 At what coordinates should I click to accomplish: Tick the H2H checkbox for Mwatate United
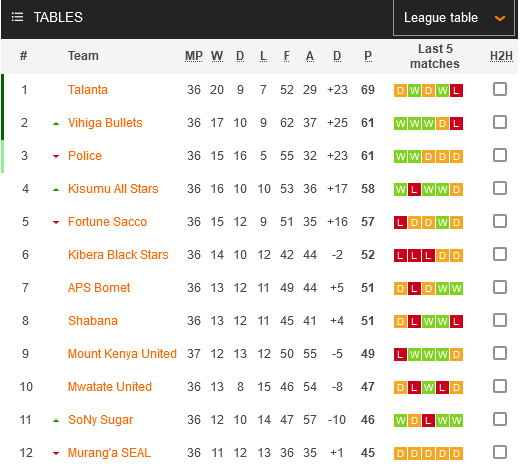[x=499, y=386]
